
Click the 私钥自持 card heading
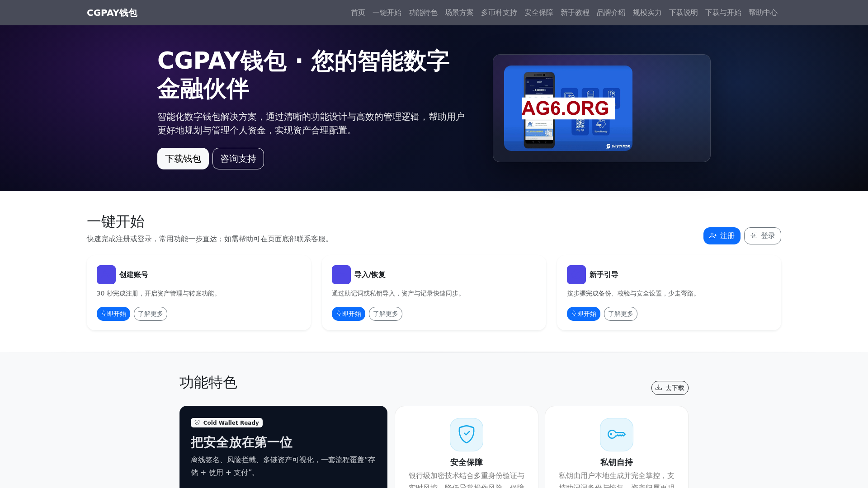(x=617, y=462)
